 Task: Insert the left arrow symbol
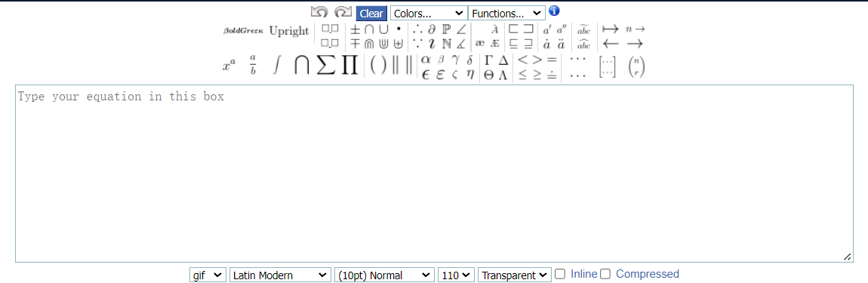point(610,44)
